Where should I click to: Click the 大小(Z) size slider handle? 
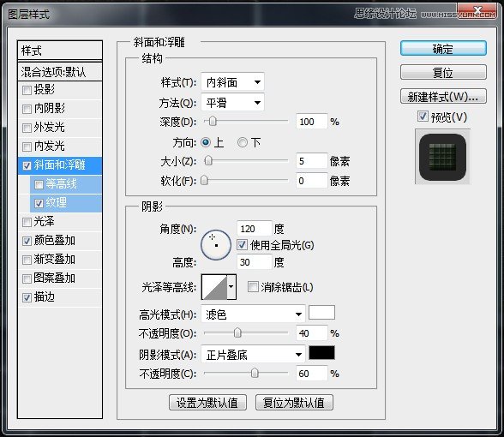pos(208,160)
